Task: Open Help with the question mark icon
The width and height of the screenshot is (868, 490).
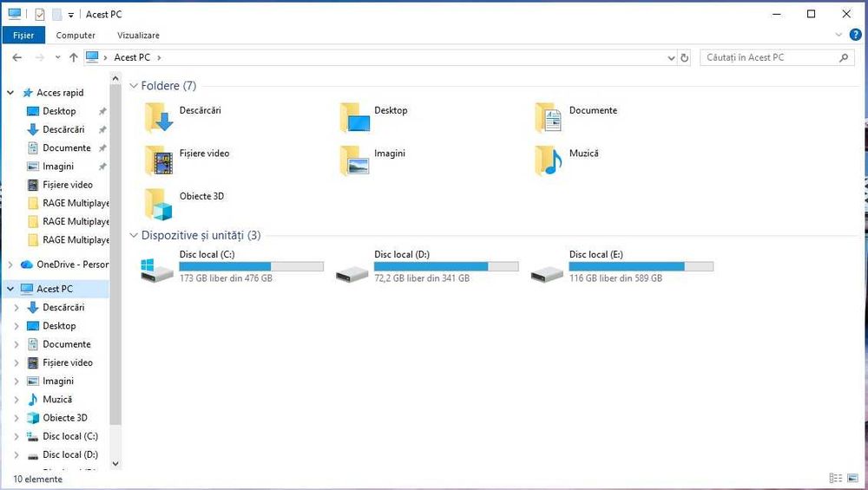Action: (855, 35)
